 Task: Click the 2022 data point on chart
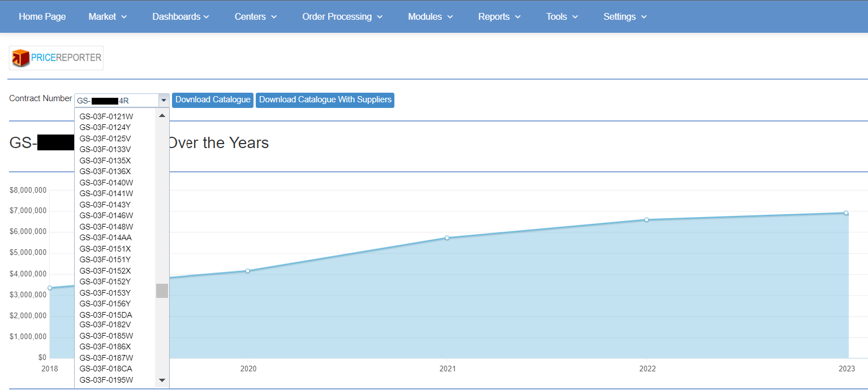(647, 220)
